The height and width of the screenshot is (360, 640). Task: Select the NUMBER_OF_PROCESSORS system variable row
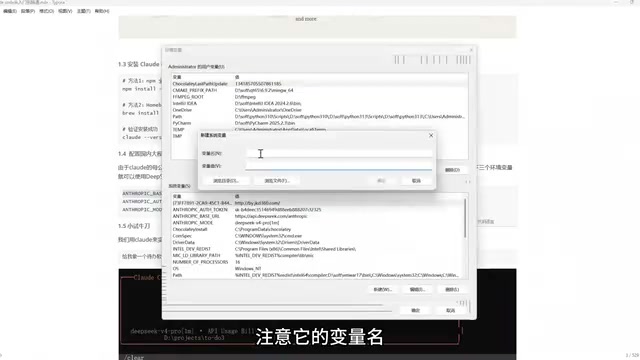pos(317,262)
